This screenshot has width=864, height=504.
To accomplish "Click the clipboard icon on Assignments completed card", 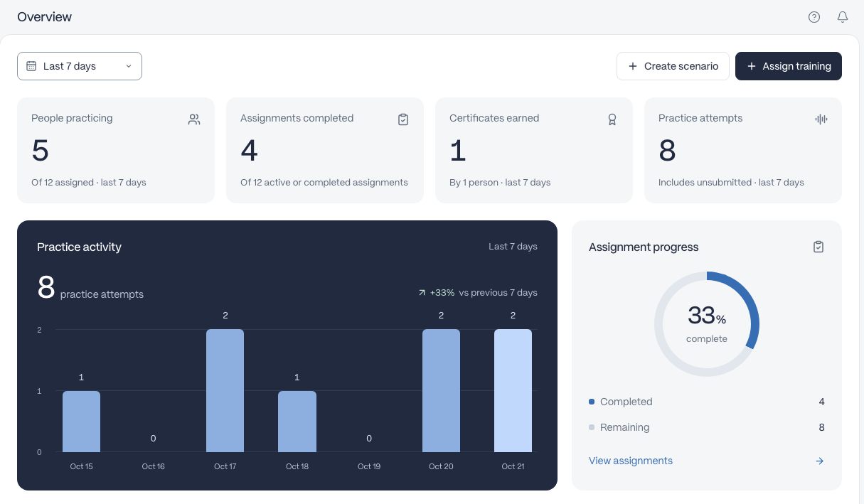I will click(403, 119).
